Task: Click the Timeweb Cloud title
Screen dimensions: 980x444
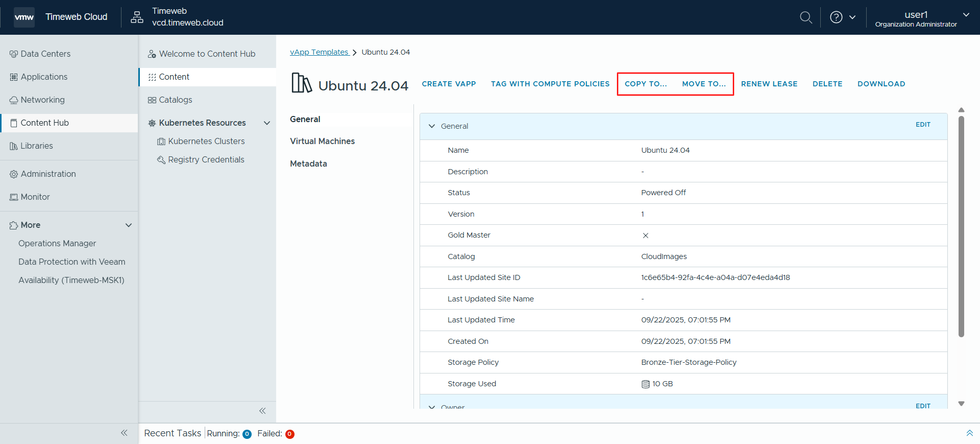Action: (x=77, y=17)
